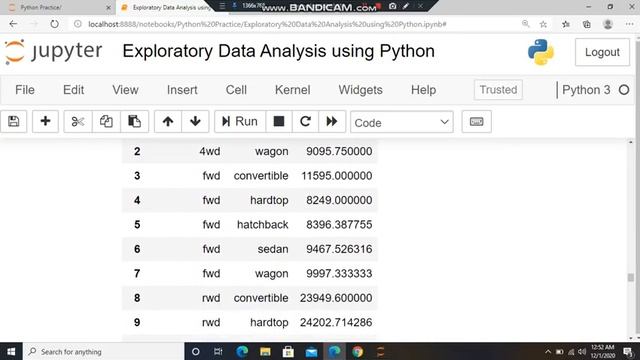Restart the kernel circular arrow icon
This screenshot has height=360, width=640.
(x=305, y=121)
